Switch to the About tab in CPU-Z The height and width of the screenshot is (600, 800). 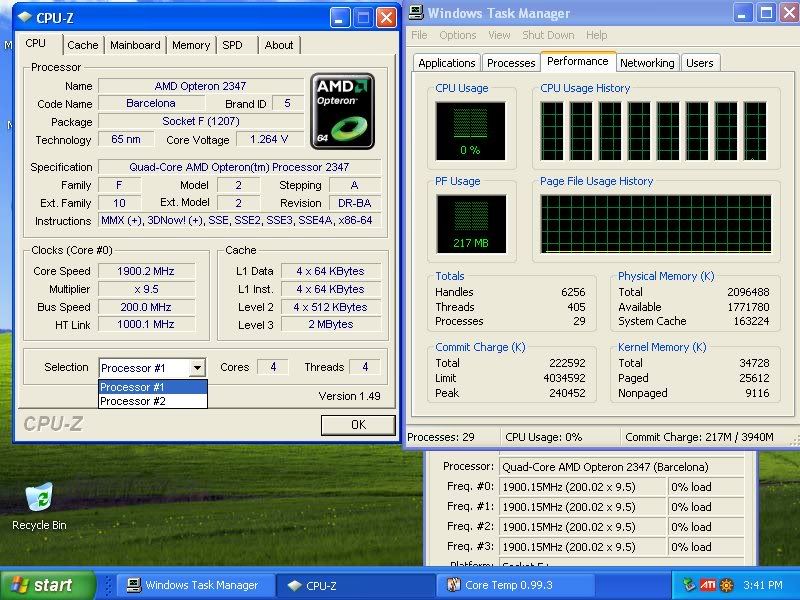[279, 45]
